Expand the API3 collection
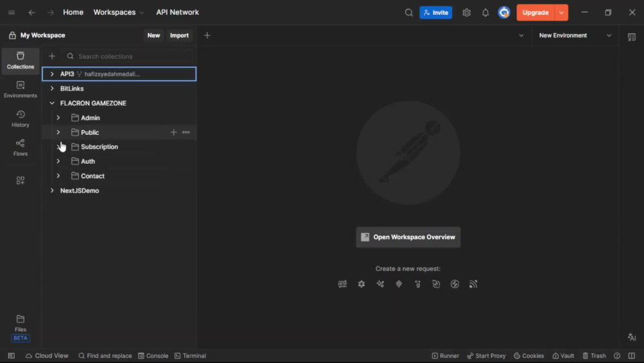 click(x=52, y=74)
